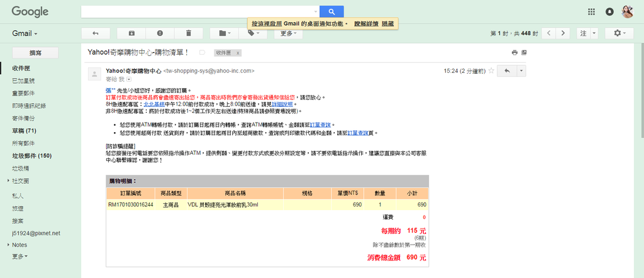The height and width of the screenshot is (278, 644).
Task: Delete this email with trash icon
Action: (x=189, y=33)
